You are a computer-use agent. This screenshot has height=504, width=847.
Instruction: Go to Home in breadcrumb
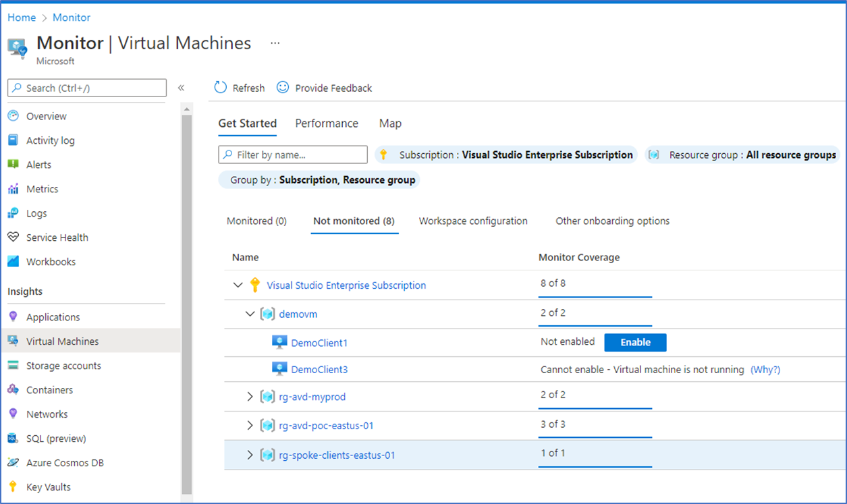tap(21, 18)
